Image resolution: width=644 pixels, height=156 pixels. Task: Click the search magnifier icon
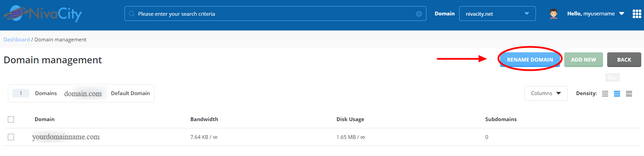[132, 14]
